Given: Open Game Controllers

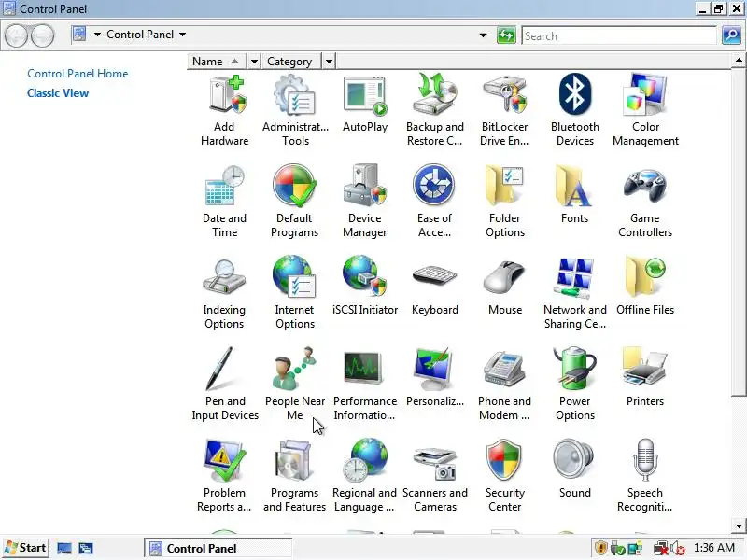Looking at the screenshot, I should pos(645,202).
